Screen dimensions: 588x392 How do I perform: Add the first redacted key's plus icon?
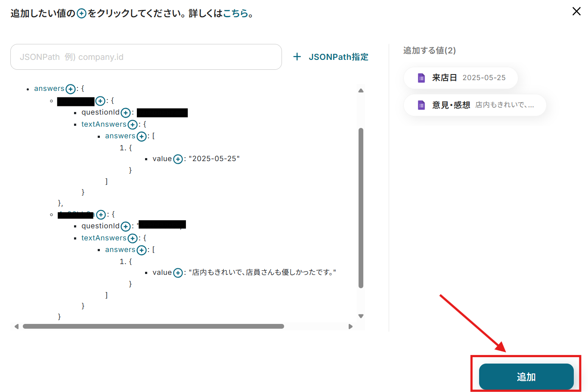[100, 101]
